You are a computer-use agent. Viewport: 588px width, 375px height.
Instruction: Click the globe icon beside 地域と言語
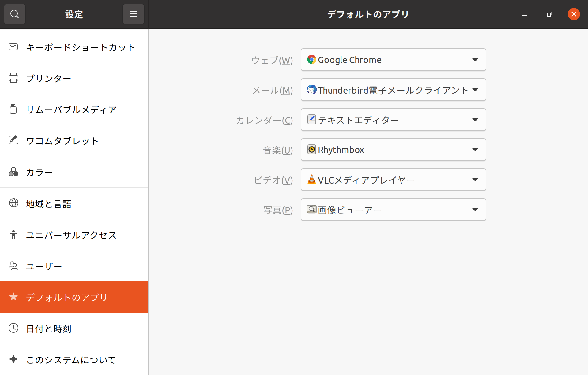[x=13, y=203]
